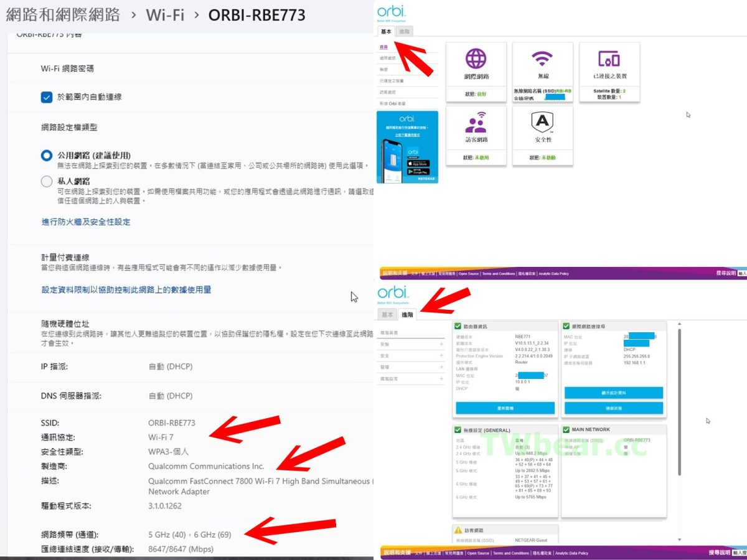Click the 重新開機 button
The height and width of the screenshot is (560, 747).
(505, 408)
